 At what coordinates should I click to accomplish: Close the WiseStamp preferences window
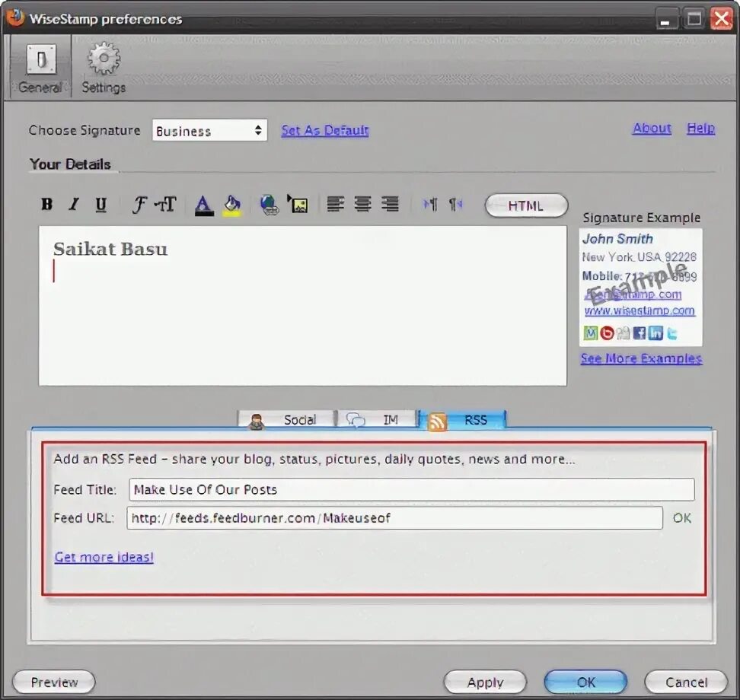point(722,19)
